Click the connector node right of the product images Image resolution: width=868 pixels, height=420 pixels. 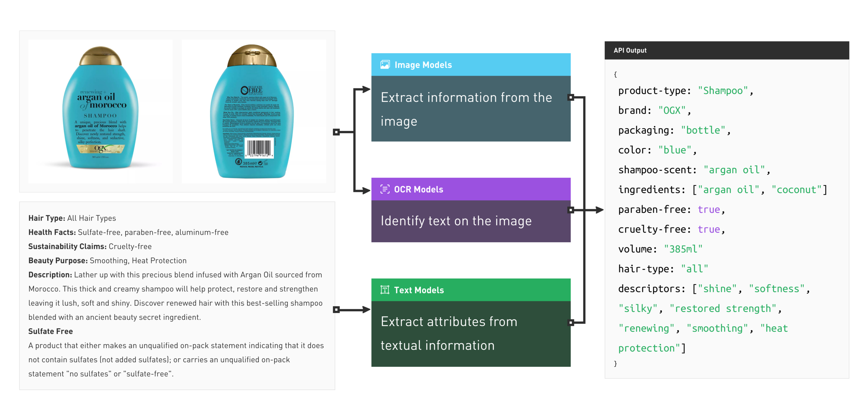click(x=336, y=132)
